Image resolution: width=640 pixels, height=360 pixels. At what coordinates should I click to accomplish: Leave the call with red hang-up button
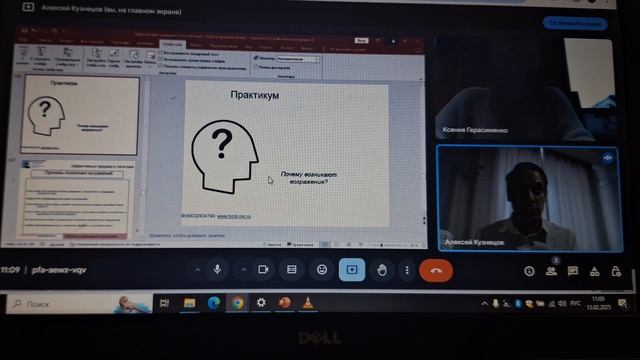pos(436,270)
